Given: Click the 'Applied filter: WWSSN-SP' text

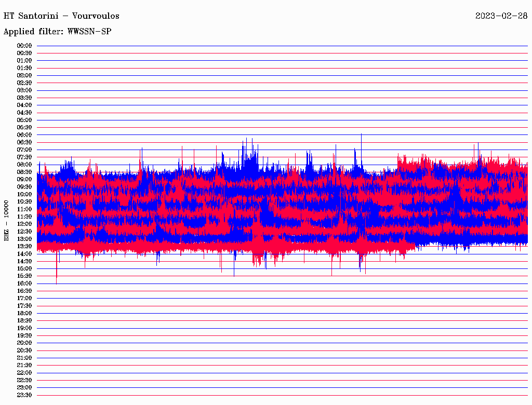Looking at the screenshot, I should pyautogui.click(x=58, y=31).
